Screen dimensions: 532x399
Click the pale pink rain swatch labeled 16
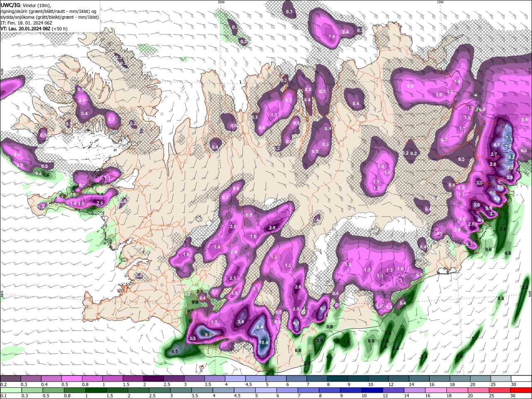[x=436, y=390]
